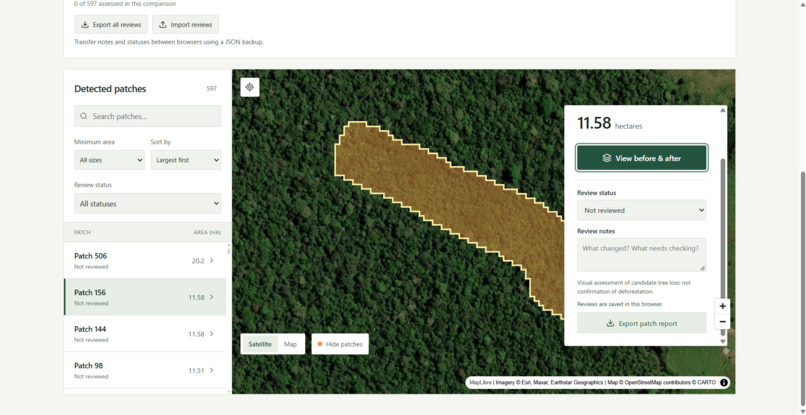Click the chevron arrow on Patch 156
Image resolution: width=806 pixels, height=415 pixels.
(212, 297)
